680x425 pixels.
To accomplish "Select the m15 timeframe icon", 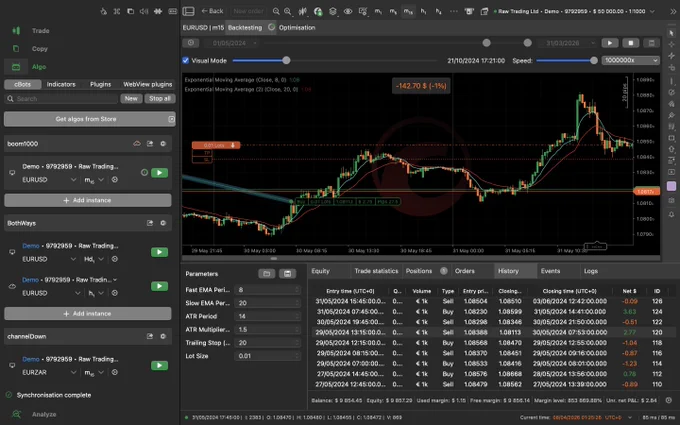I will [408, 11].
